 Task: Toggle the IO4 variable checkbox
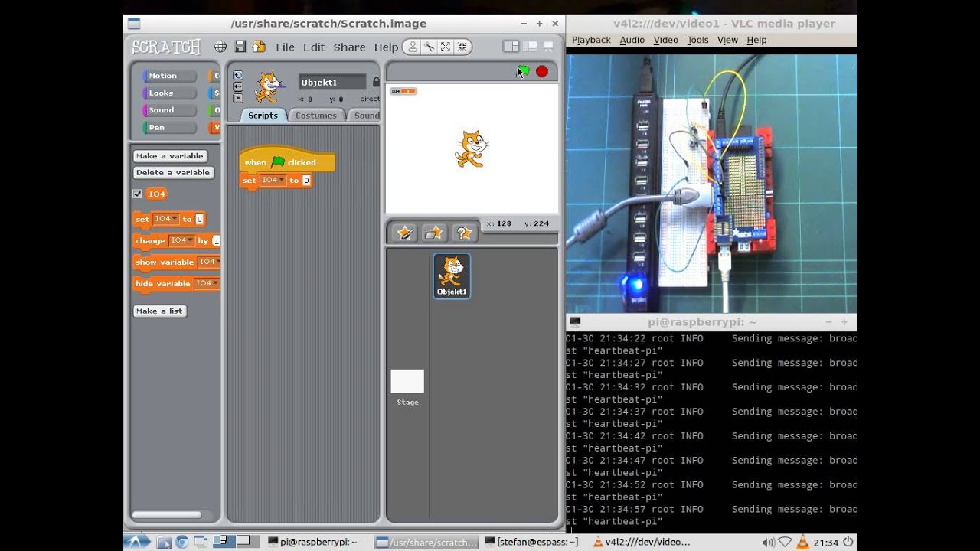[138, 194]
